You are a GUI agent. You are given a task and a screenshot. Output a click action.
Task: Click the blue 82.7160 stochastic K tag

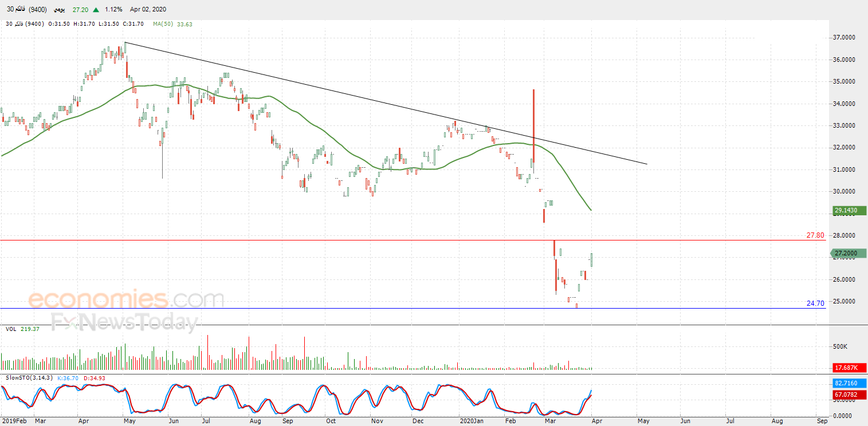point(850,382)
